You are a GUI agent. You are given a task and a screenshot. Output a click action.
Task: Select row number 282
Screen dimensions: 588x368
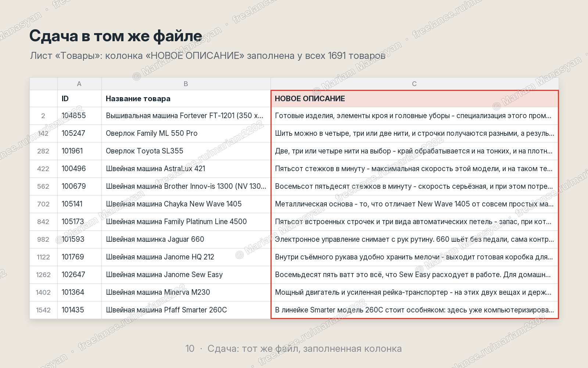[43, 151]
